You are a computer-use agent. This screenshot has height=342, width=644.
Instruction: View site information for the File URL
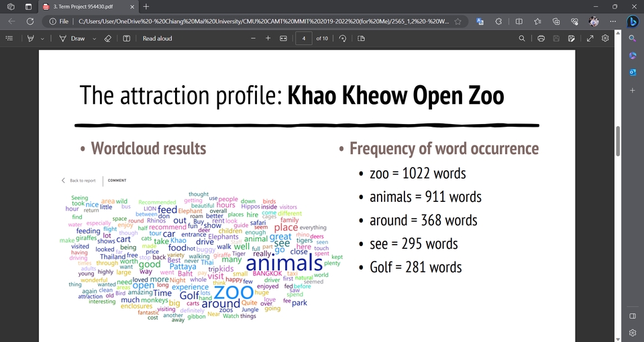tap(59, 21)
